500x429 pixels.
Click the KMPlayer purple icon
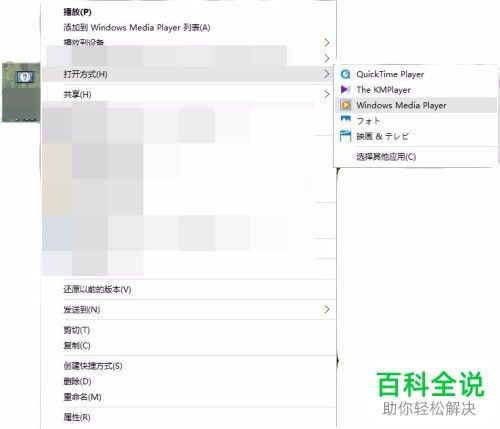coord(346,89)
